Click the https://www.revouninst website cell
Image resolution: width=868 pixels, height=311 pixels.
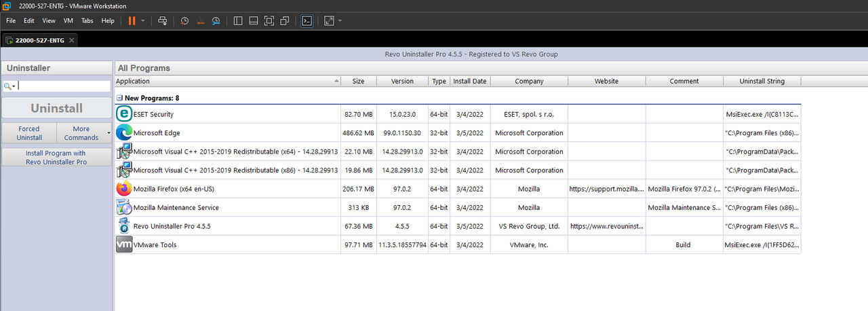606,226
